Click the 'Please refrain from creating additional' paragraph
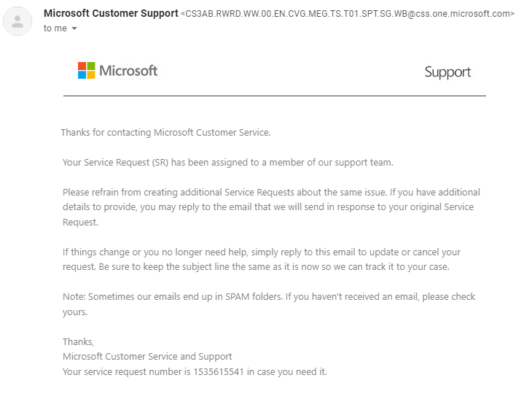Image resolution: width=532 pixels, height=410 pixels. (271, 207)
